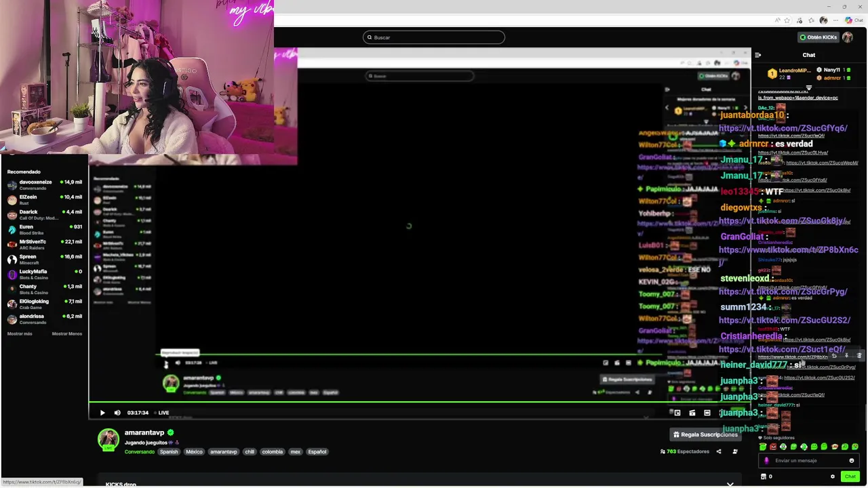Open LuckyMafia recommended channel
Image resolution: width=868 pixels, height=488 pixels.
point(44,274)
